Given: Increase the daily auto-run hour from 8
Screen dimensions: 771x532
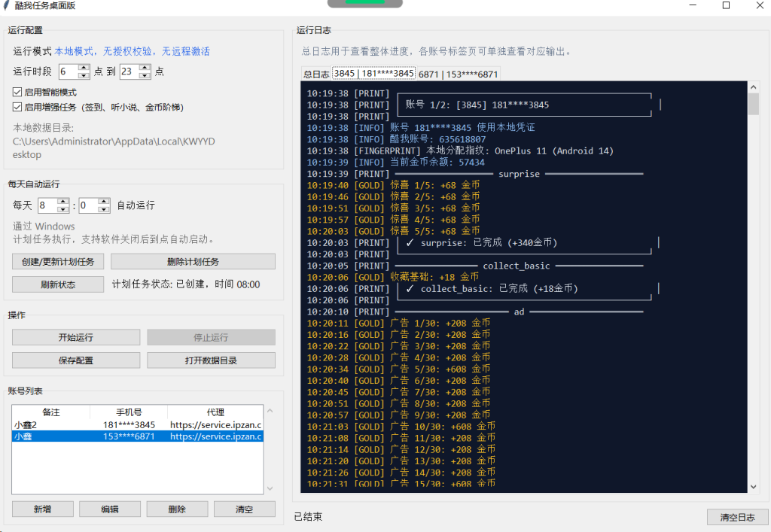Looking at the screenshot, I should coord(63,202).
